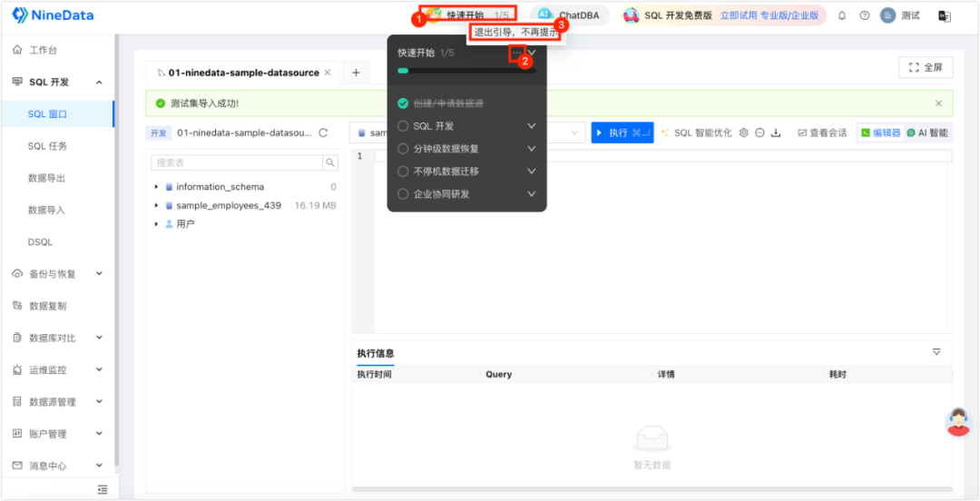Screen dimensions: 980x501
Task: Click the 执行 run button
Action: 622,133
